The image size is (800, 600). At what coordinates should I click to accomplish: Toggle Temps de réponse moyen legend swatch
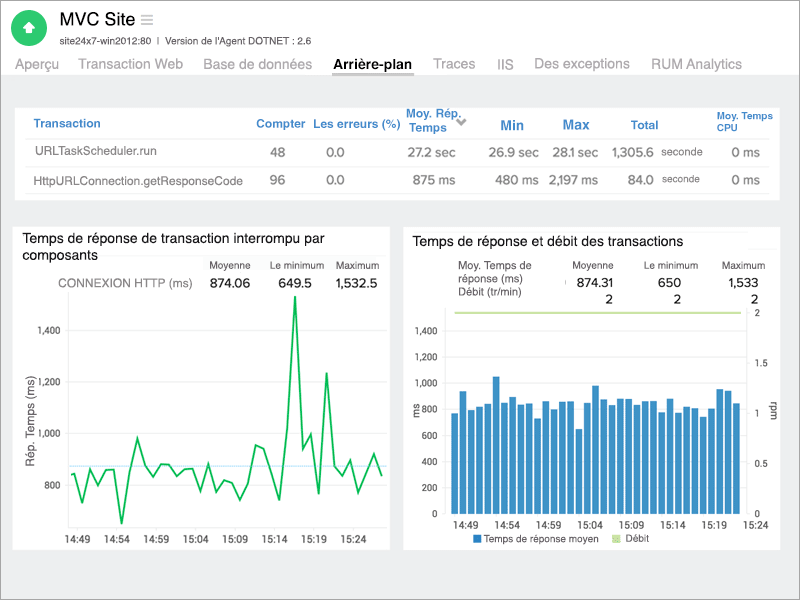pyautogui.click(x=477, y=539)
